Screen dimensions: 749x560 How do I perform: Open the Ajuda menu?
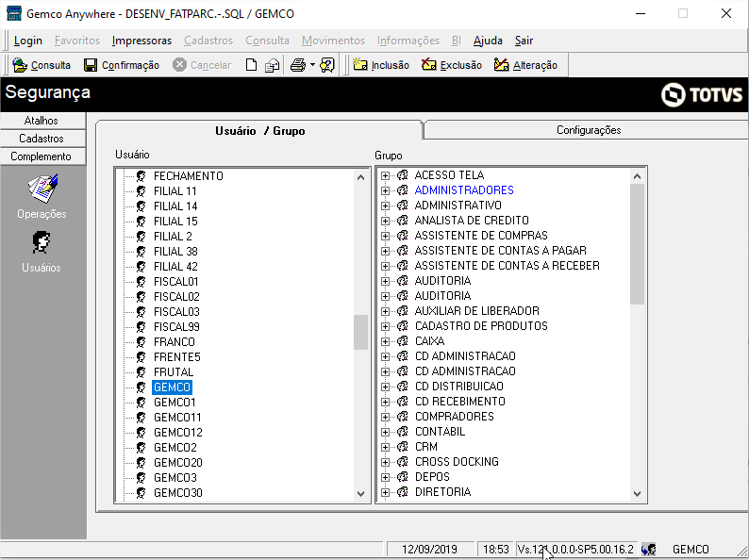[488, 41]
